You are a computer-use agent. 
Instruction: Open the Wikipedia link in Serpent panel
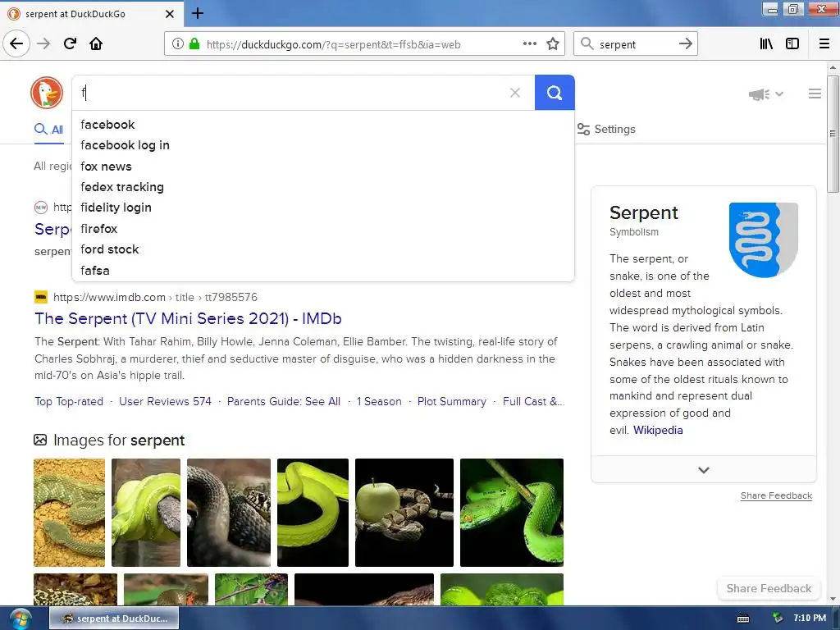(658, 430)
